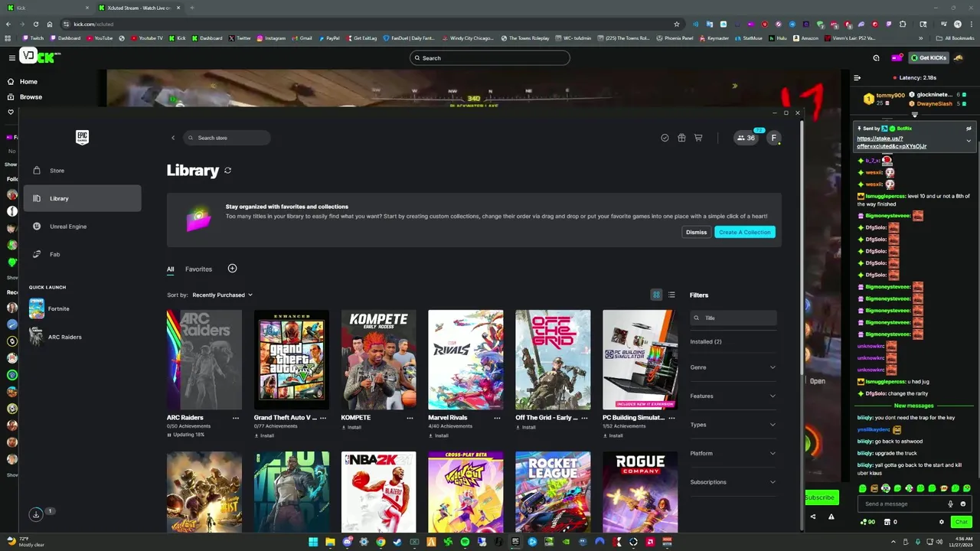Install KOMPETE game
This screenshot has width=980, height=551.
coord(351,427)
